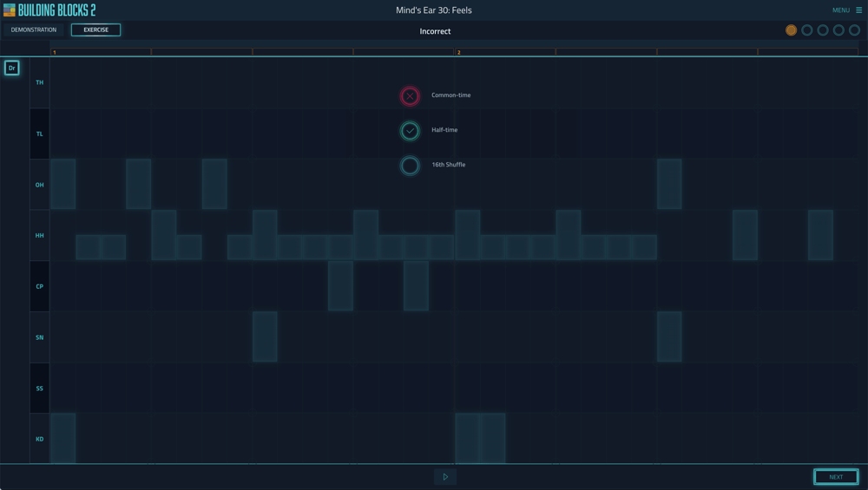Click the snare note in bar 1

265,336
